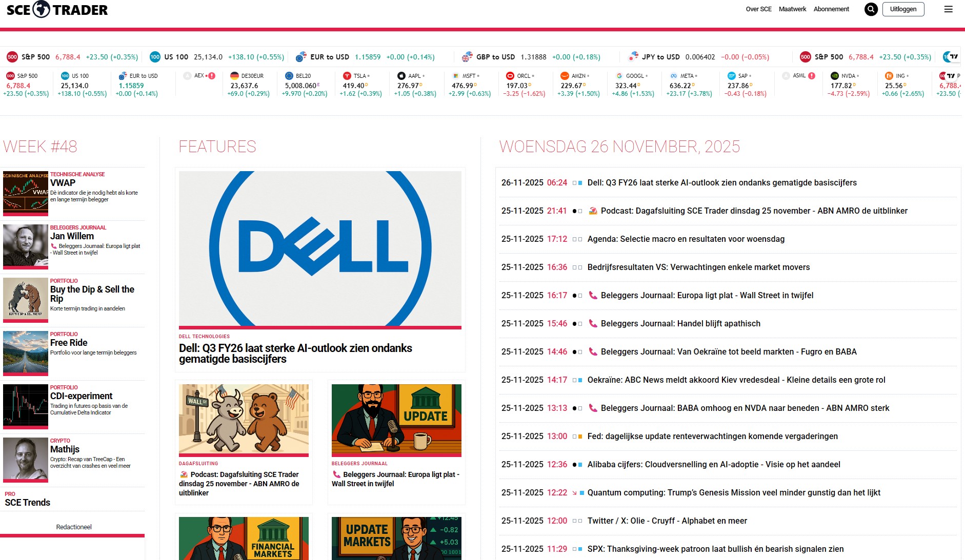This screenshot has width=965, height=560.
Task: Open the CDI-experiment portfolio link
Action: 81,396
